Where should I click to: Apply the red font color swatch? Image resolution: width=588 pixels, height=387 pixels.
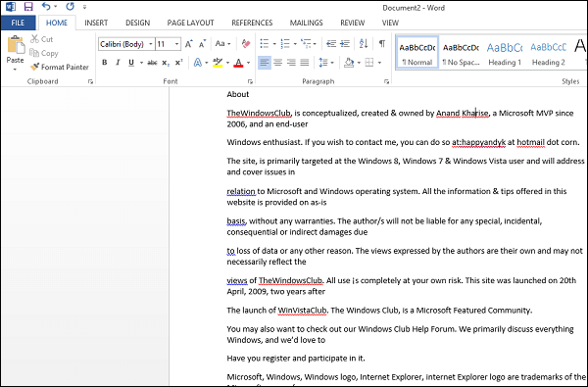(x=238, y=63)
